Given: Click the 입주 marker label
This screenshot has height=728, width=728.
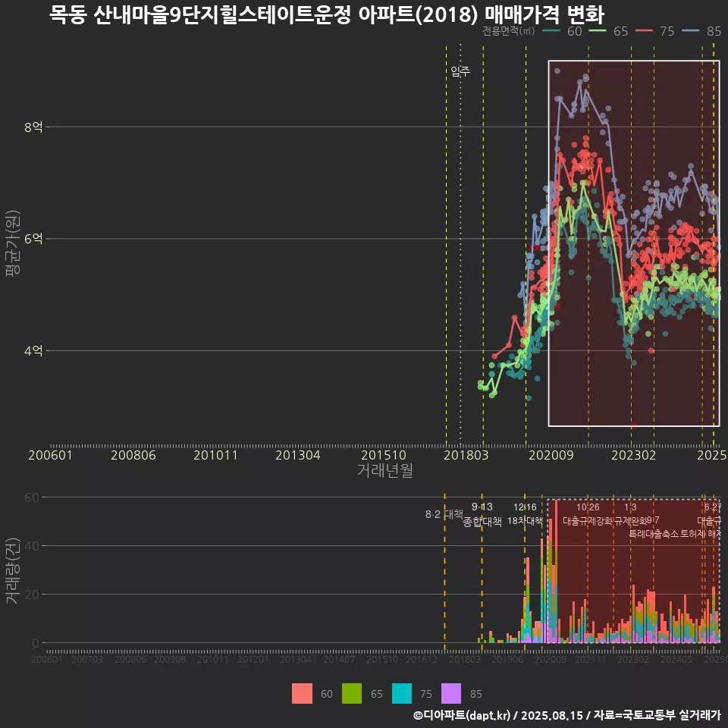Looking at the screenshot, I should pos(460,71).
